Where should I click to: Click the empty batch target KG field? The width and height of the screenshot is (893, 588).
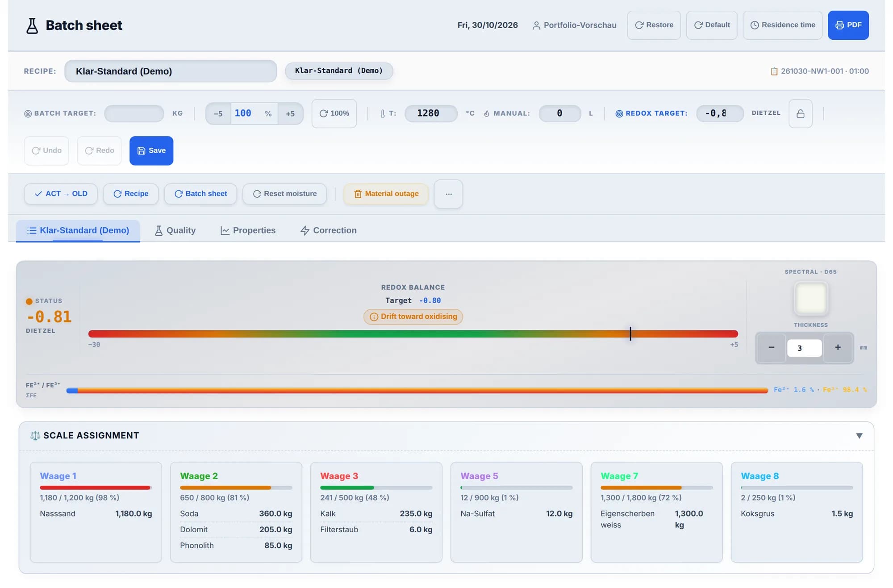134,113
